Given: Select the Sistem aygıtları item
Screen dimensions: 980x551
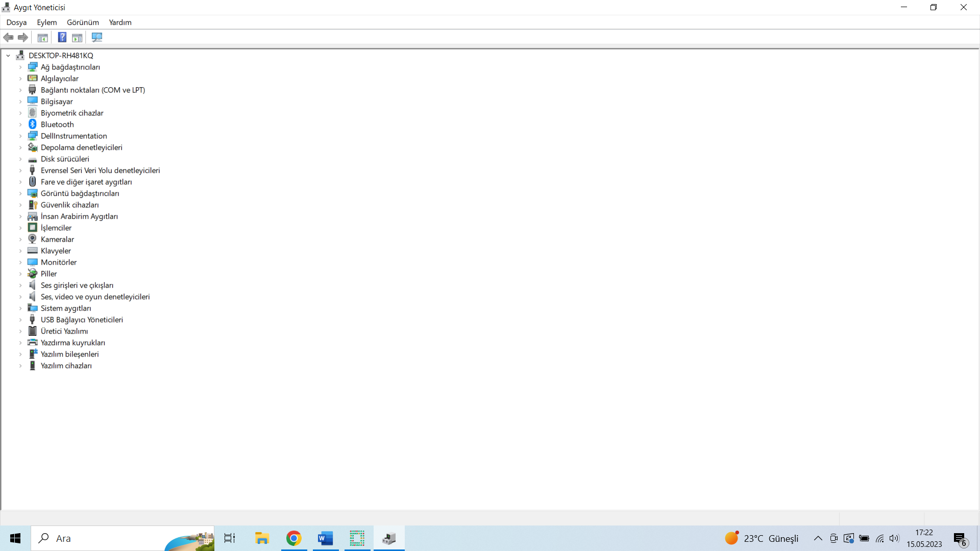Looking at the screenshot, I should 66,308.
